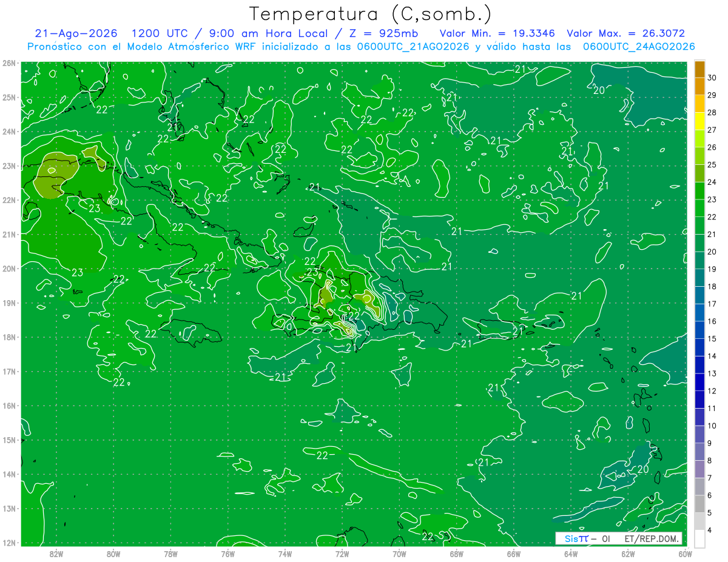728x562 pixels.
Task: Select the date text 21-Ago-2026
Action: click(76, 33)
